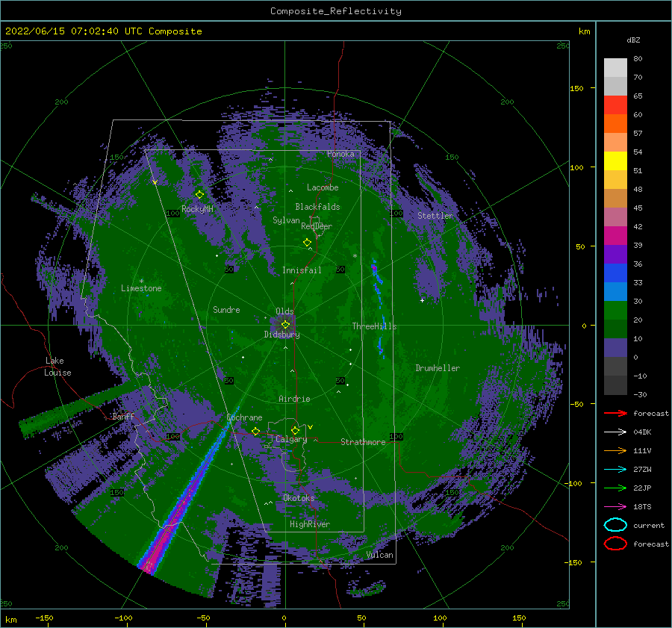This screenshot has height=628, width=672.
Task: Click the Vulcan town label
Action: pos(380,555)
